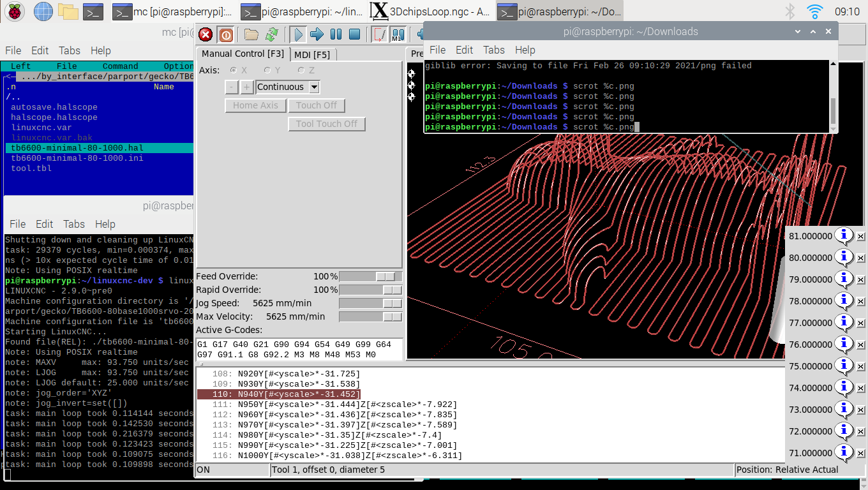The image size is (868, 490).
Task: Open the Bluetooth tray icon
Action: point(790,11)
